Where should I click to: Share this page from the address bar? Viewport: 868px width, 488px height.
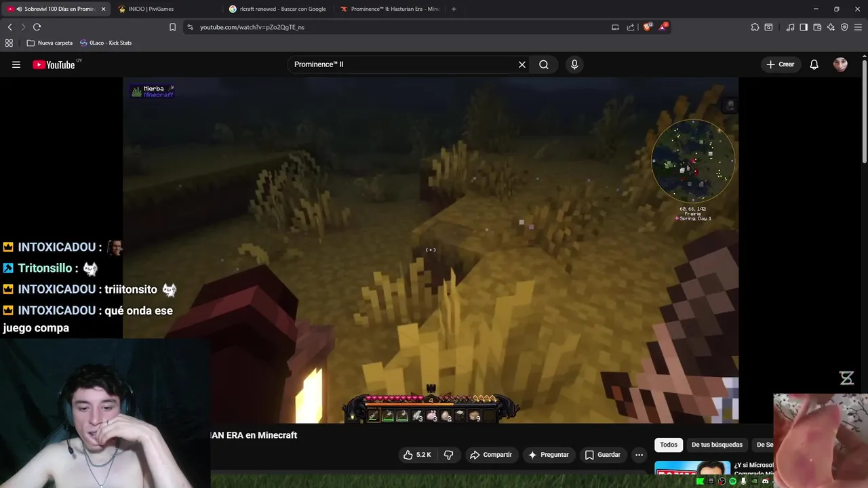[631, 27]
